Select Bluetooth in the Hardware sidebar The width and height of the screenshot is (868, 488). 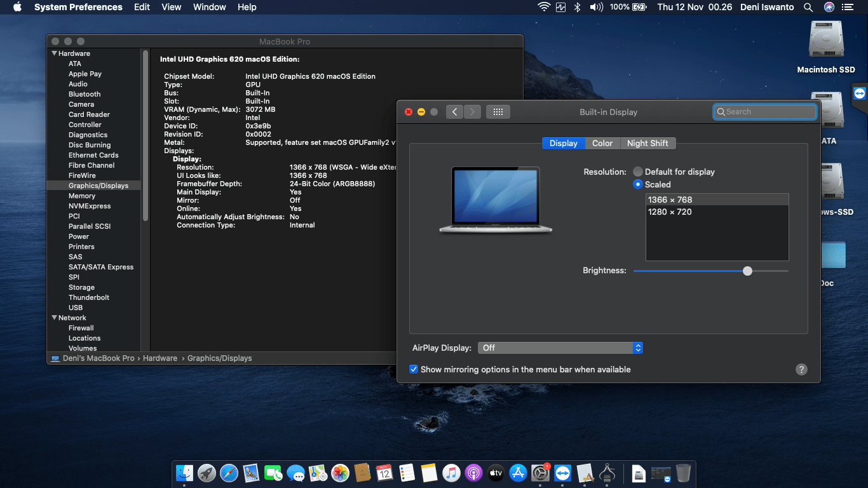pos(85,94)
